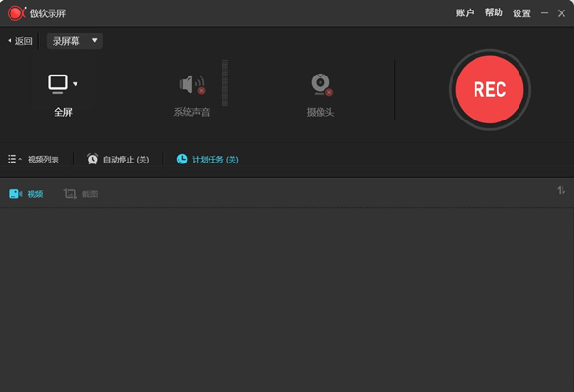Click the sort order arrows icon

click(562, 190)
